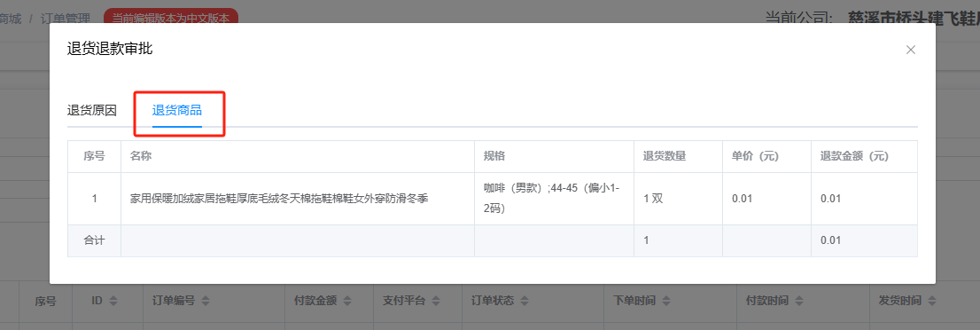Click the product name 家用保暖加绒家居拖鞋 cell
Image resolution: width=980 pixels, height=330 pixels.
click(279, 199)
